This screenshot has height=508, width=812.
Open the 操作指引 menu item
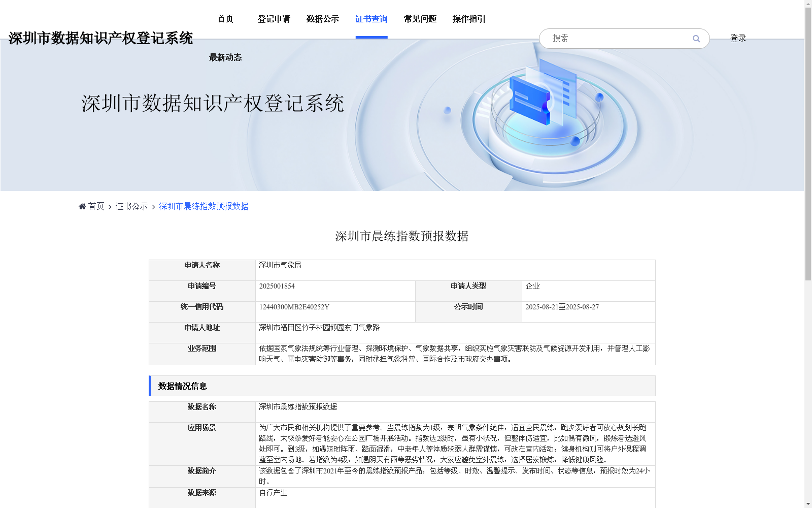[469, 19]
